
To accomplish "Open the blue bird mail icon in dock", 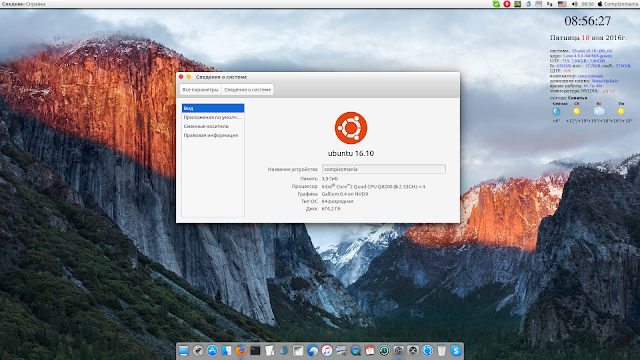I will (x=313, y=350).
